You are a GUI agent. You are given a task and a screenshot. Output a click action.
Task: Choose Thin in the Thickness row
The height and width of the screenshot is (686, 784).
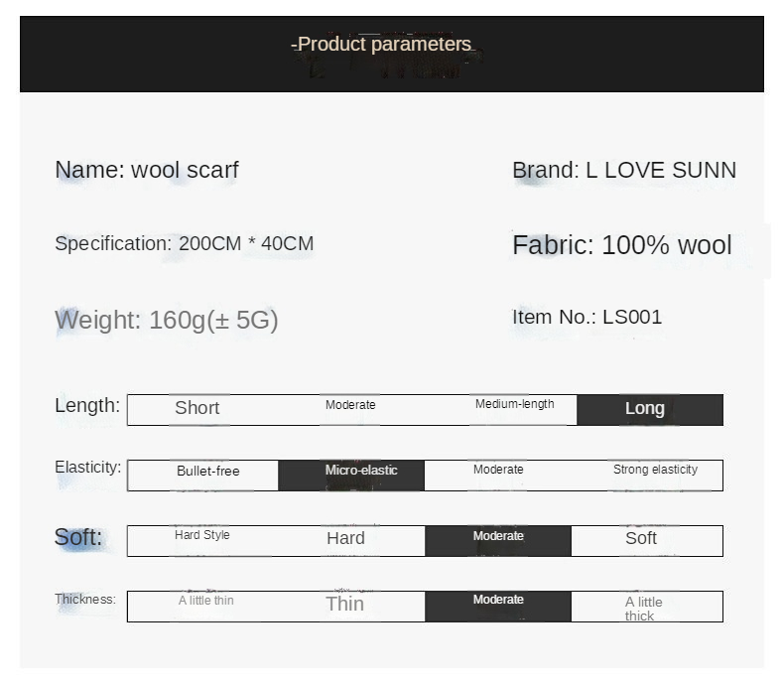pyautogui.click(x=344, y=604)
